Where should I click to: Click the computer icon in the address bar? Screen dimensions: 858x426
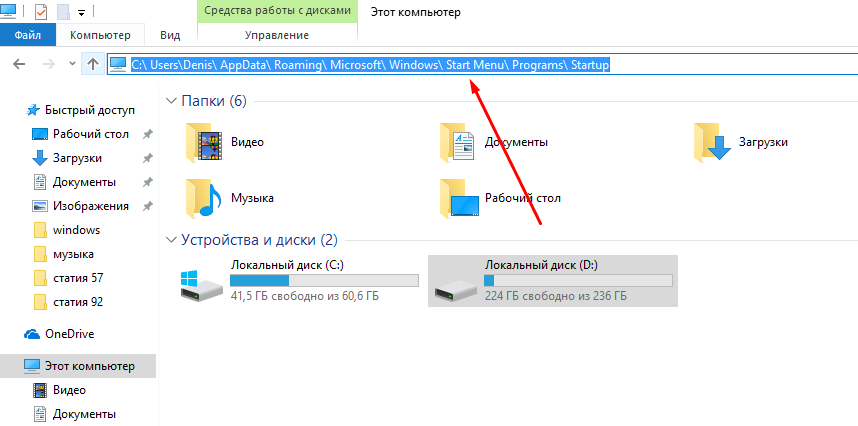pyautogui.click(x=117, y=65)
